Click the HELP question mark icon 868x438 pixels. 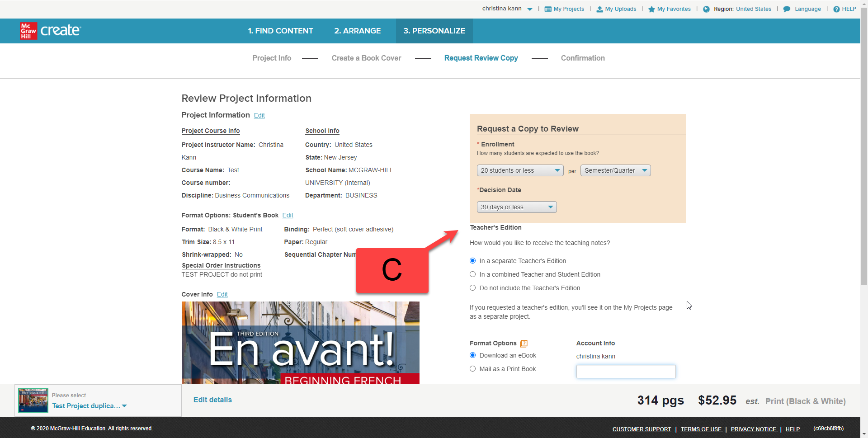(x=836, y=9)
